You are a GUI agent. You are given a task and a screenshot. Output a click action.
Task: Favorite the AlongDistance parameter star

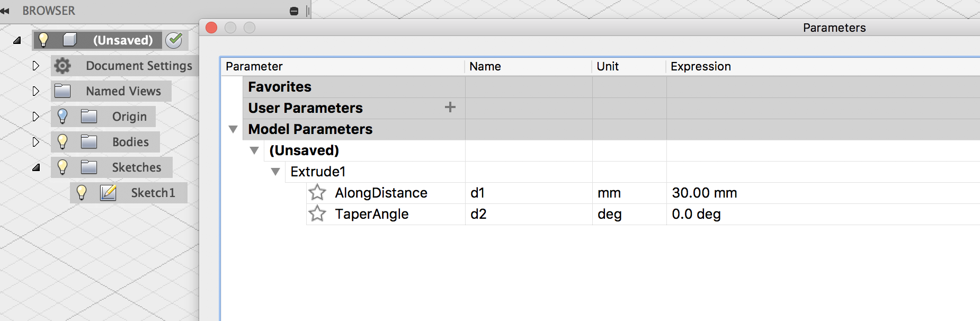click(x=317, y=192)
